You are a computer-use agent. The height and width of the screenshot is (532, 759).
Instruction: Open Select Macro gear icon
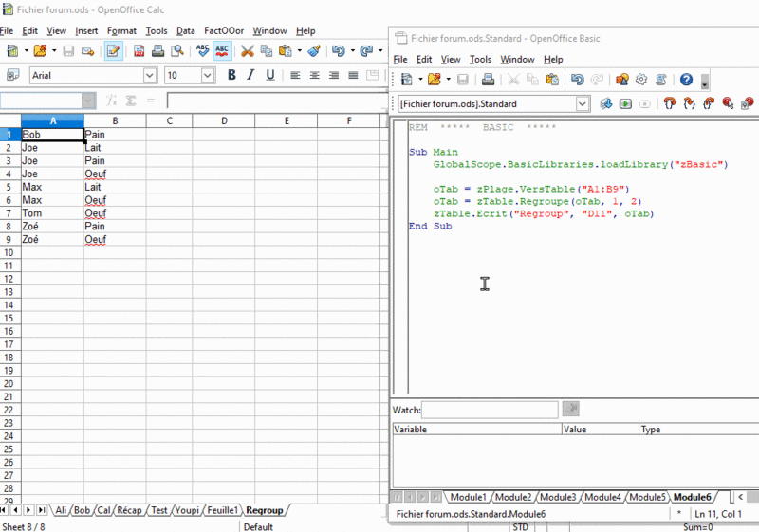click(x=641, y=80)
